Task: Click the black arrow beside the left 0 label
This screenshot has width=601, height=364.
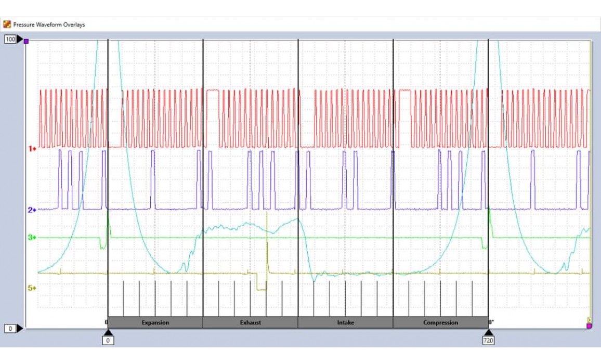Action: [x=20, y=328]
